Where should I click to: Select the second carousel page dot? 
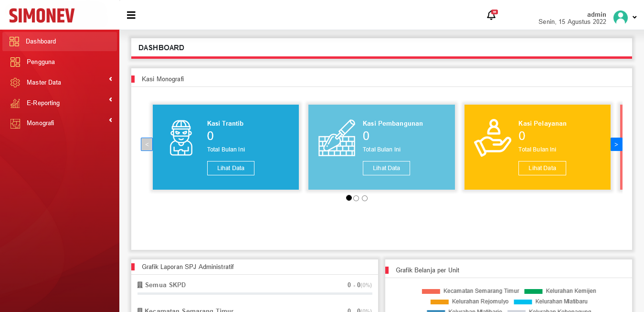356,198
